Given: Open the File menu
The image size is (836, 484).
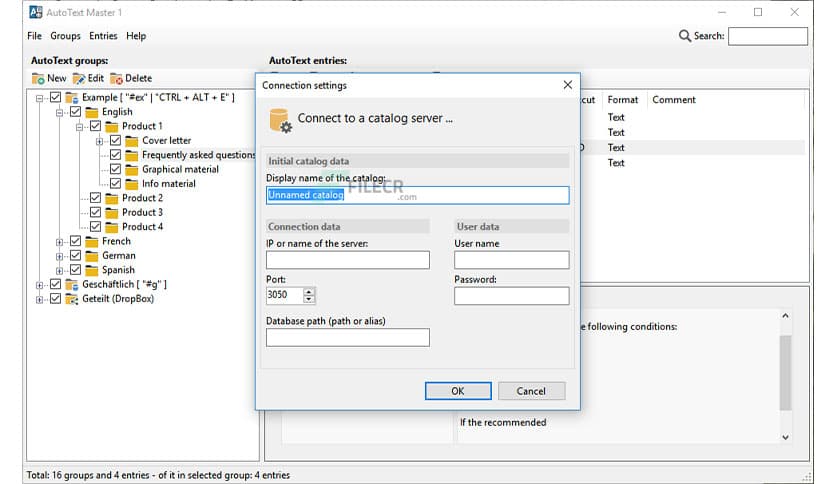Looking at the screenshot, I should [34, 36].
